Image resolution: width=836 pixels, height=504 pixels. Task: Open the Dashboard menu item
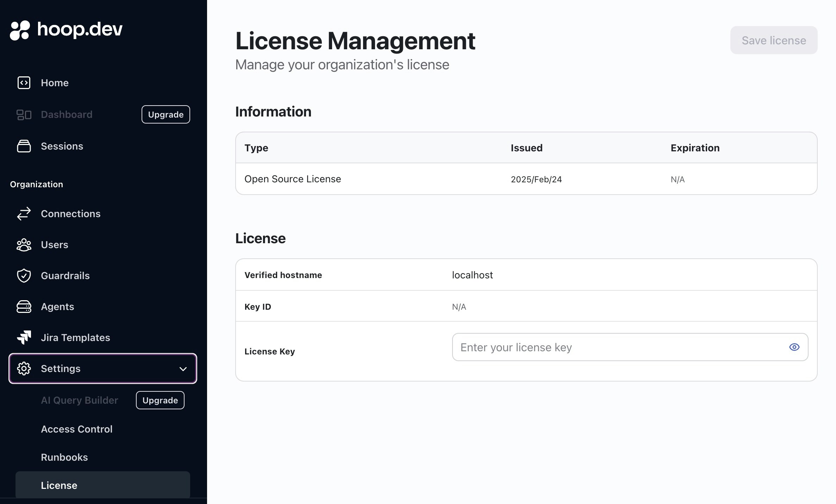[67, 114]
